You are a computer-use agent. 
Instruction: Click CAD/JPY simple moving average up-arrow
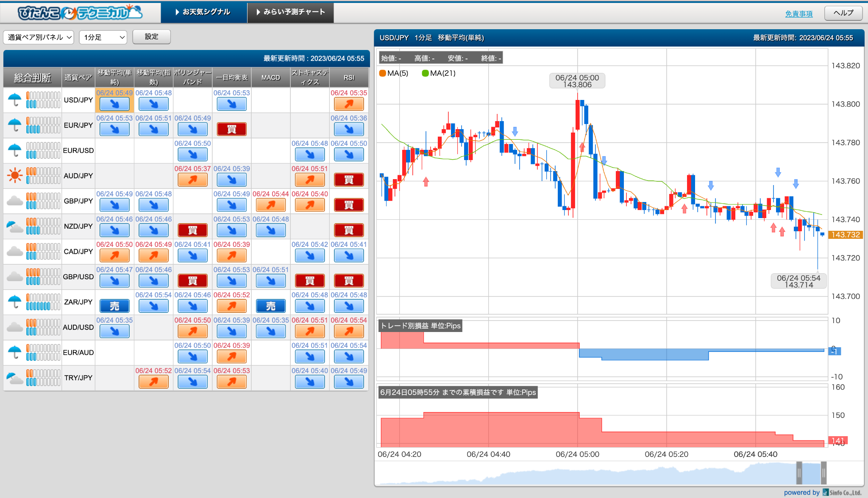point(114,255)
